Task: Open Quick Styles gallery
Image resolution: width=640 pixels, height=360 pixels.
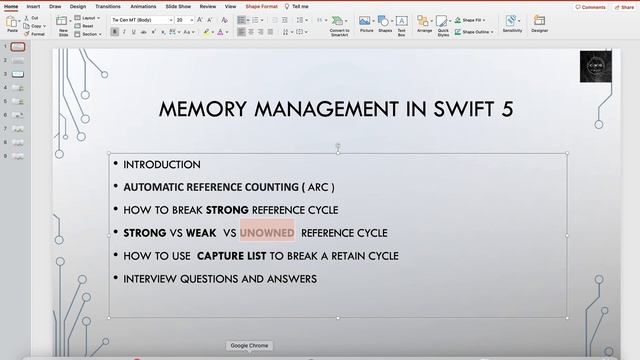Action: coord(443,26)
